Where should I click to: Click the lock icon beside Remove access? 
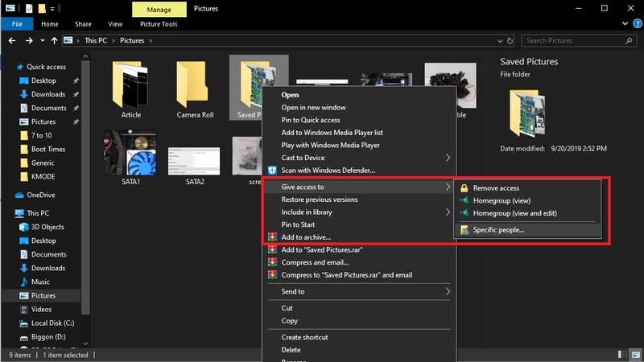point(464,188)
